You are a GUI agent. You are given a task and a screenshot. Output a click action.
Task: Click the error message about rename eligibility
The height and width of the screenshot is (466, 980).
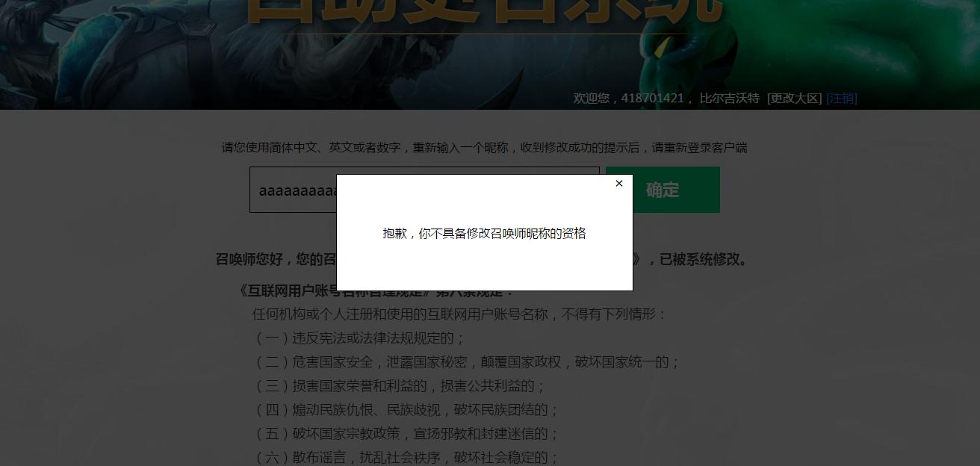484,233
